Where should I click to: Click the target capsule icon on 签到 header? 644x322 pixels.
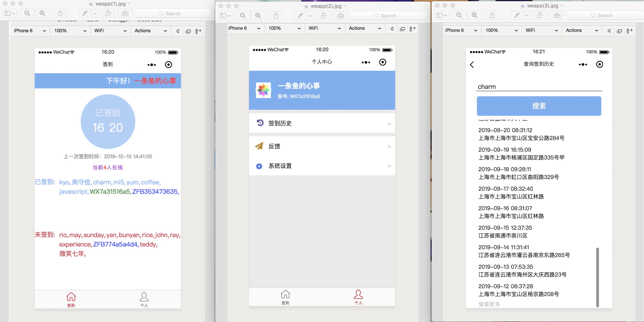[168, 65]
